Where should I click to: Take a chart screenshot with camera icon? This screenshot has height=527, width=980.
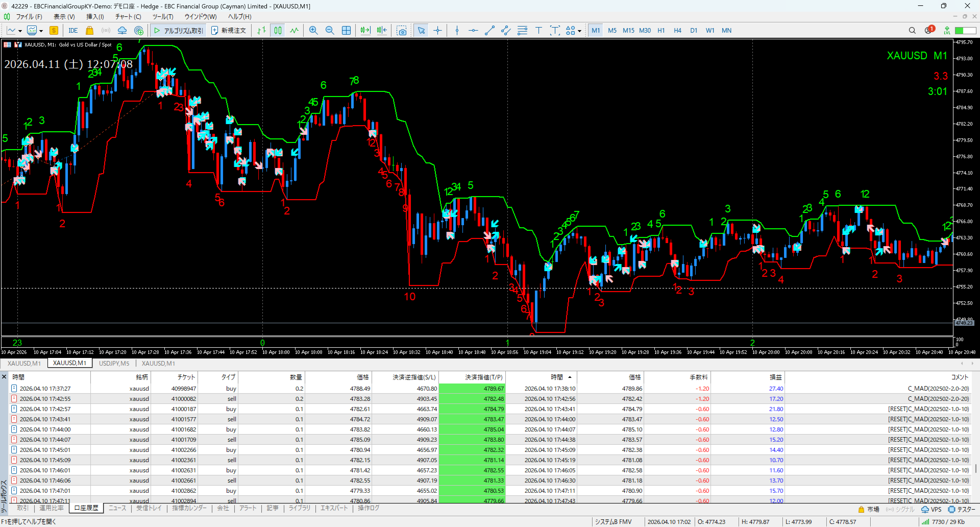click(401, 30)
